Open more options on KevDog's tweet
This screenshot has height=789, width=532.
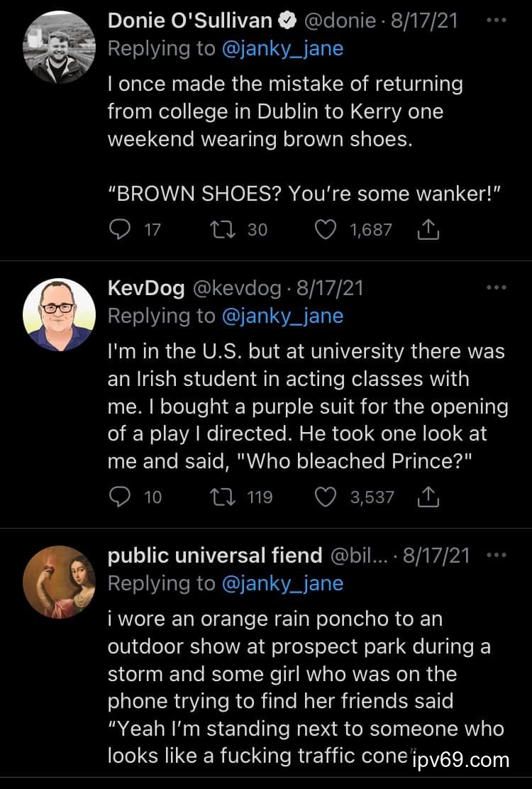[497, 287]
